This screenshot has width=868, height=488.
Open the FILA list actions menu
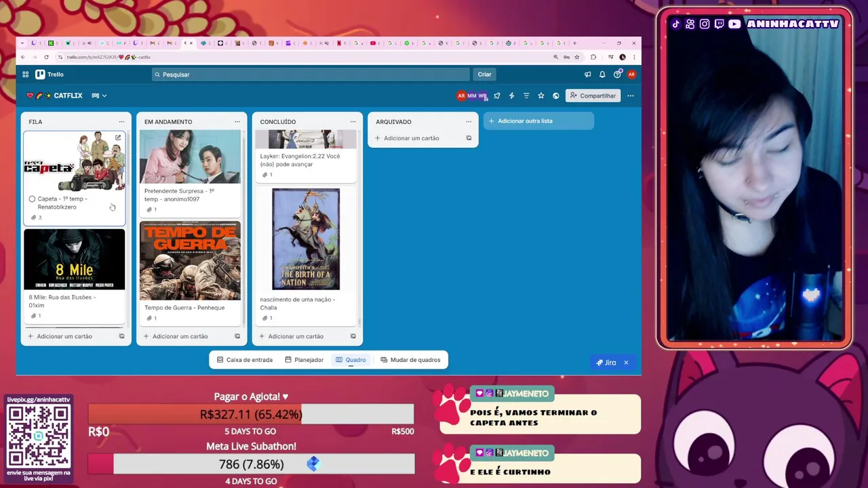(x=121, y=122)
